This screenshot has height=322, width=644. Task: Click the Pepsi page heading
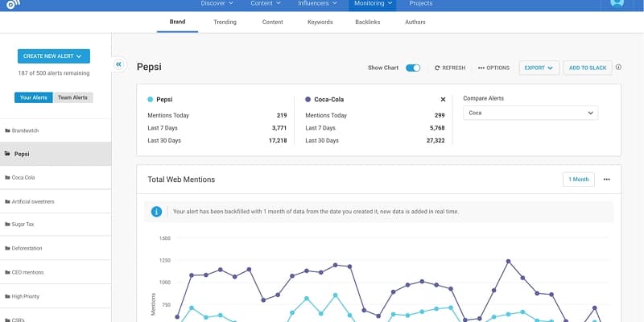pyautogui.click(x=149, y=68)
